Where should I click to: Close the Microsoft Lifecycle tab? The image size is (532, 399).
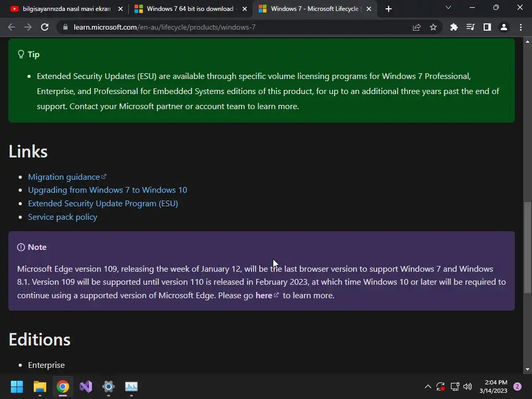pos(369,9)
